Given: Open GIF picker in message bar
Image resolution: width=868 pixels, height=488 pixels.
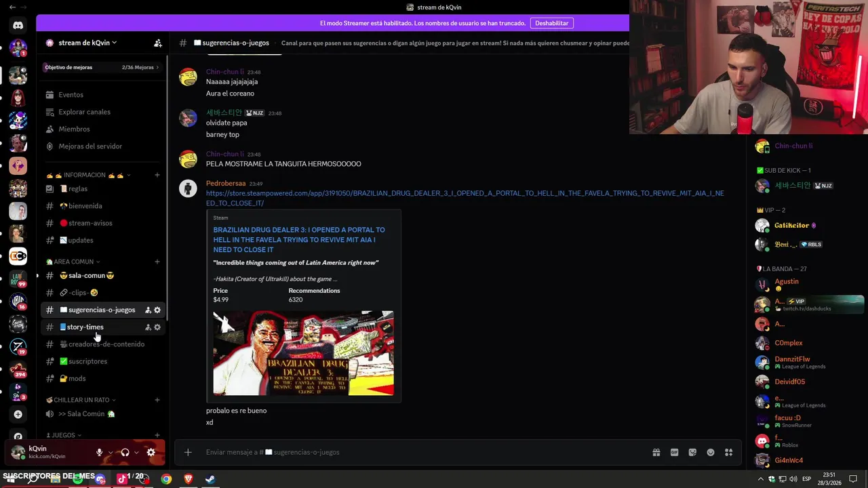Looking at the screenshot, I should (x=675, y=452).
